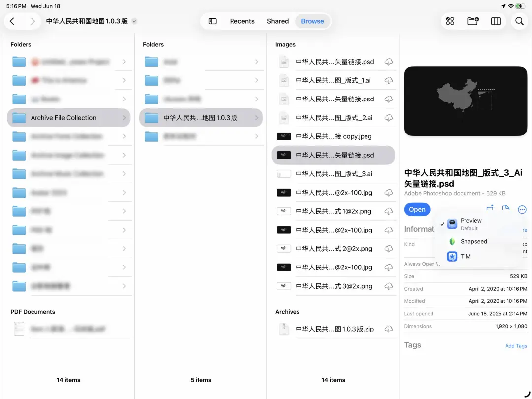Click the Add Tags link
Image resolution: width=532 pixels, height=399 pixels.
click(x=516, y=346)
